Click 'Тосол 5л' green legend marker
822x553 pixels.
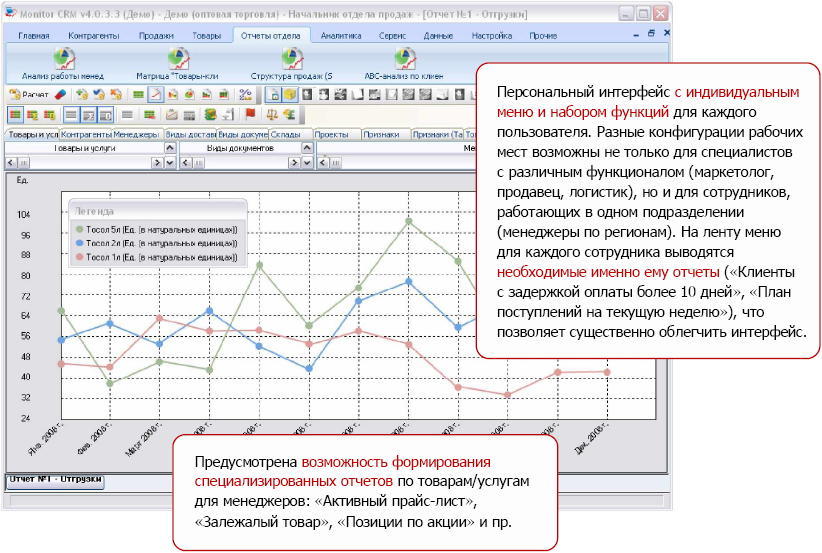coord(80,229)
